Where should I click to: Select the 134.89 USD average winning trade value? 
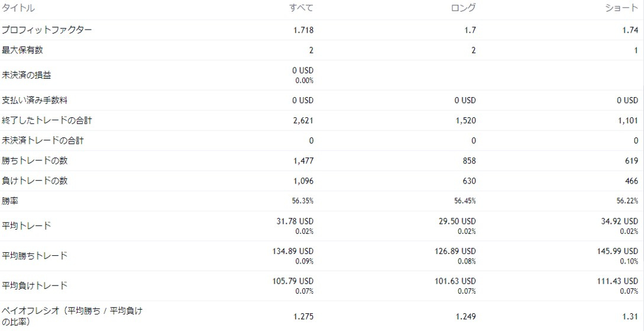(x=293, y=252)
